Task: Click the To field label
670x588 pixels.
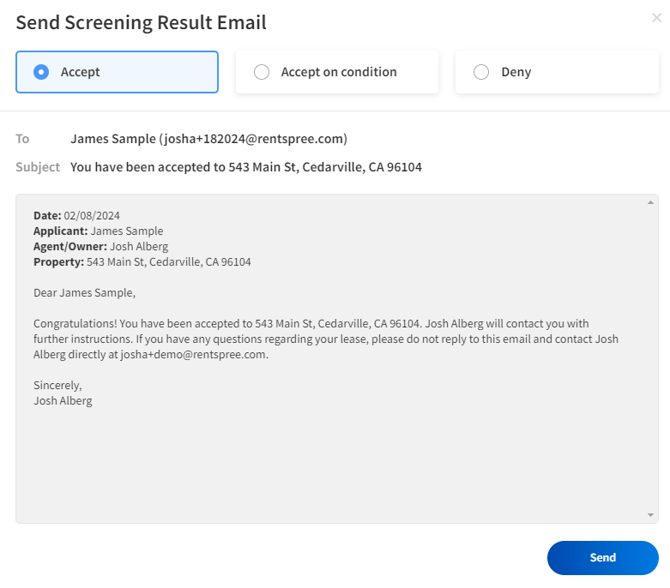Action: [22, 139]
